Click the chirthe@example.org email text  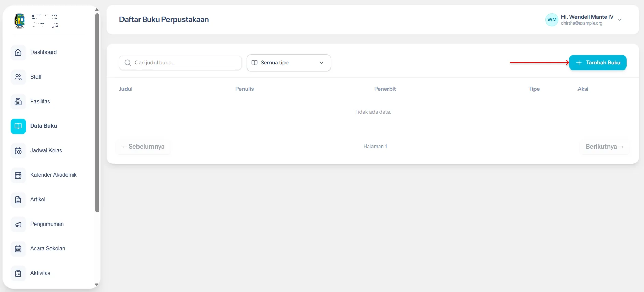(x=582, y=23)
